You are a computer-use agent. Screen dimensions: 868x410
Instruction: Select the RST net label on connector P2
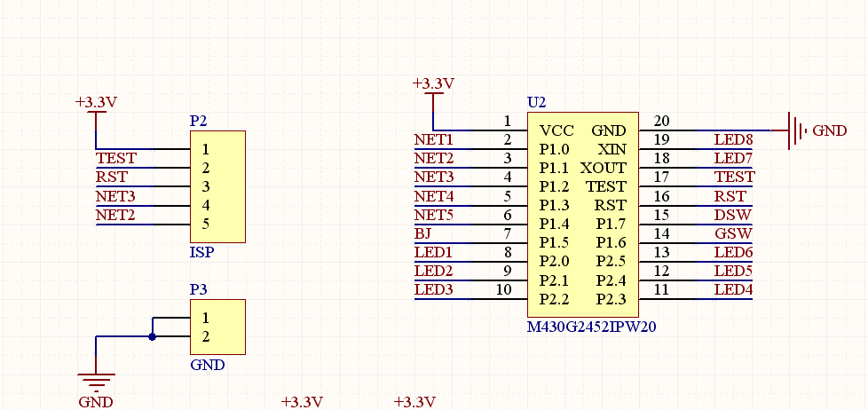111,177
